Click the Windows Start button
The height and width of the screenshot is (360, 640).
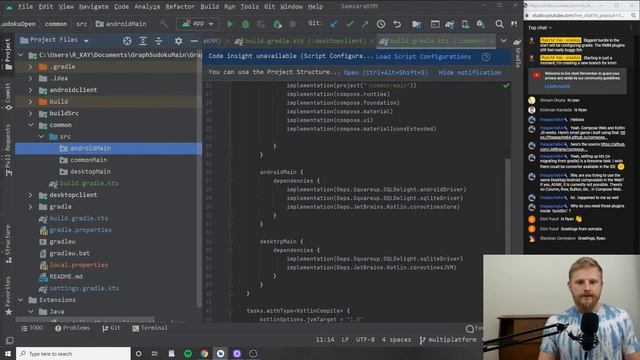coord(8,353)
